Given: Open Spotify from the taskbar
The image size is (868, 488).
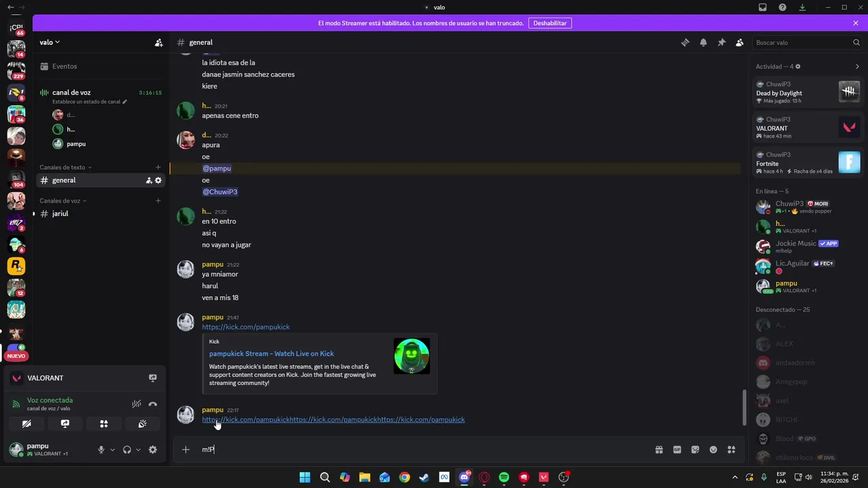Looking at the screenshot, I should pos(504,477).
